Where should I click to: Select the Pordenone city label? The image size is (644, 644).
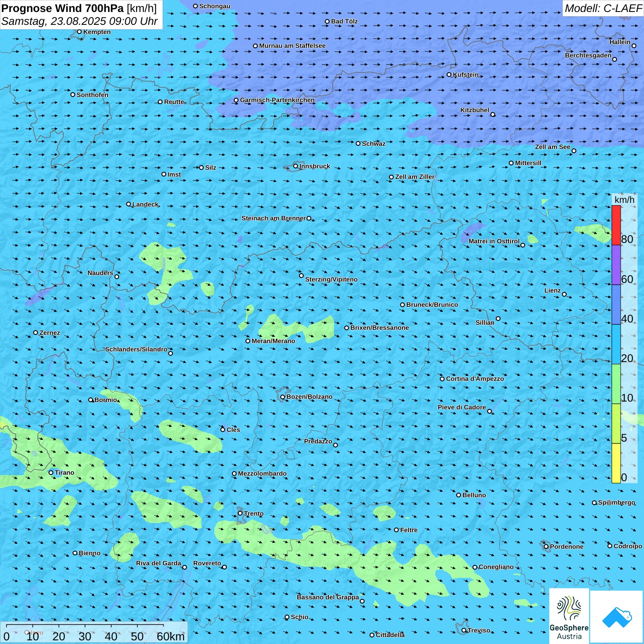coord(567,546)
